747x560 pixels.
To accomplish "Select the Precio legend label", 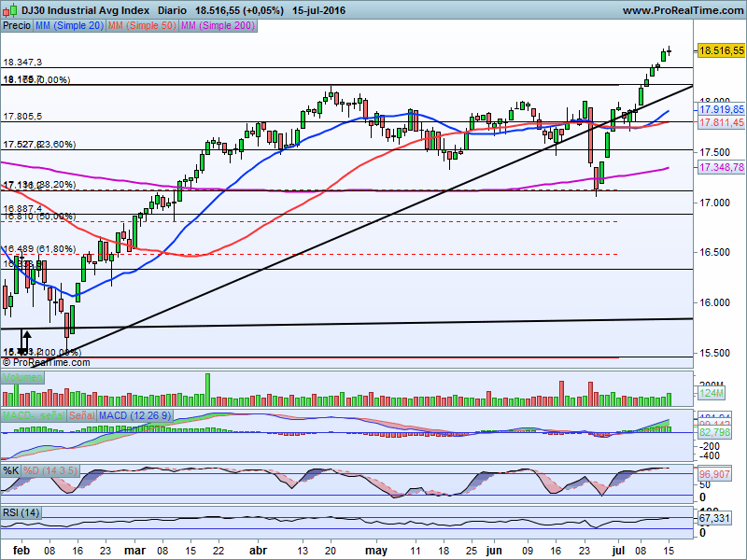I will pyautogui.click(x=17, y=26).
